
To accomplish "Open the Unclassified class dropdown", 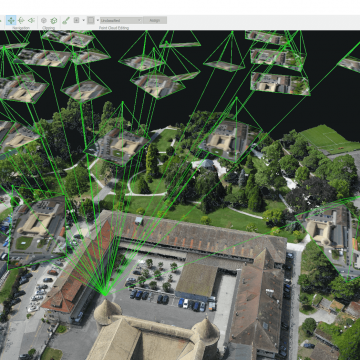I will pos(121,20).
